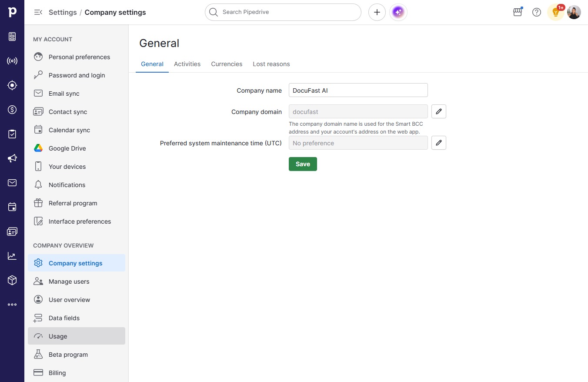This screenshot has height=382, width=588.
Task: Select Company settings in sidebar
Action: [x=77, y=263]
